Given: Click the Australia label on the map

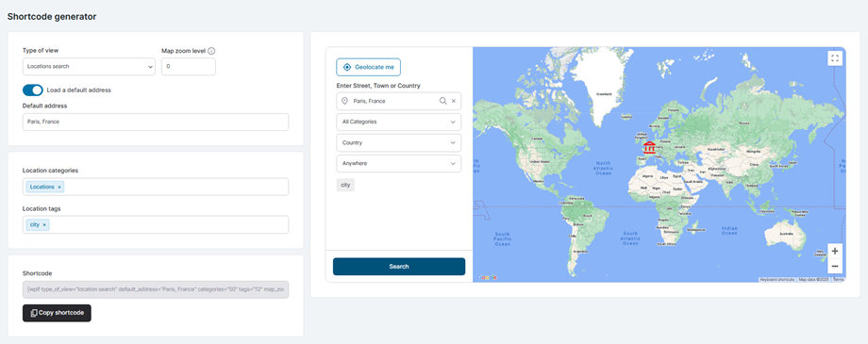Looking at the screenshot, I should (x=786, y=234).
